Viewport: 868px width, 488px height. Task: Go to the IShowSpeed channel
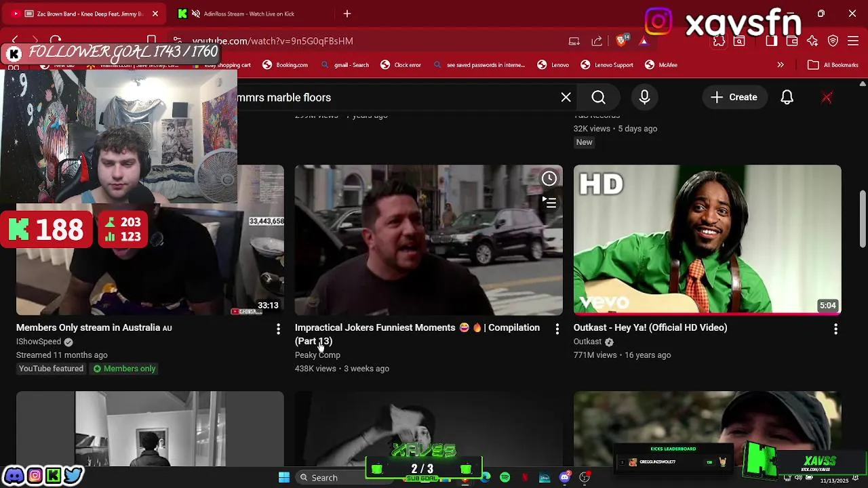pyautogui.click(x=39, y=342)
